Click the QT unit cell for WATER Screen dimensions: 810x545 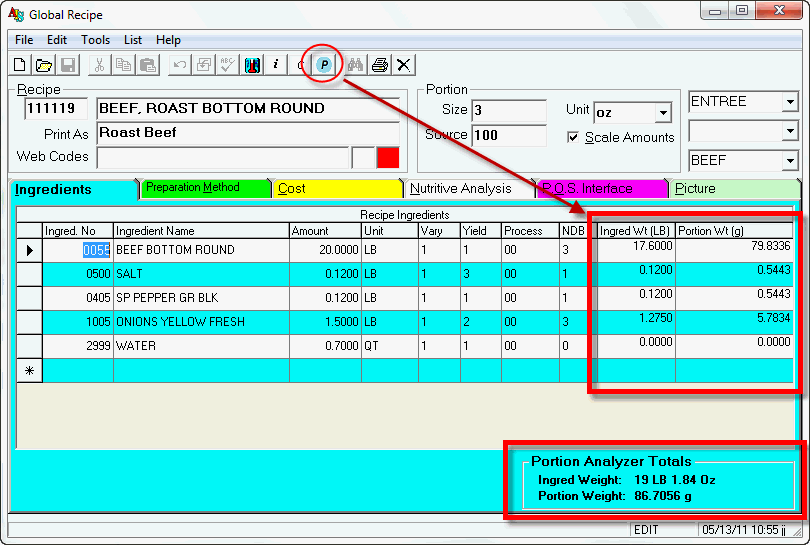click(x=390, y=346)
